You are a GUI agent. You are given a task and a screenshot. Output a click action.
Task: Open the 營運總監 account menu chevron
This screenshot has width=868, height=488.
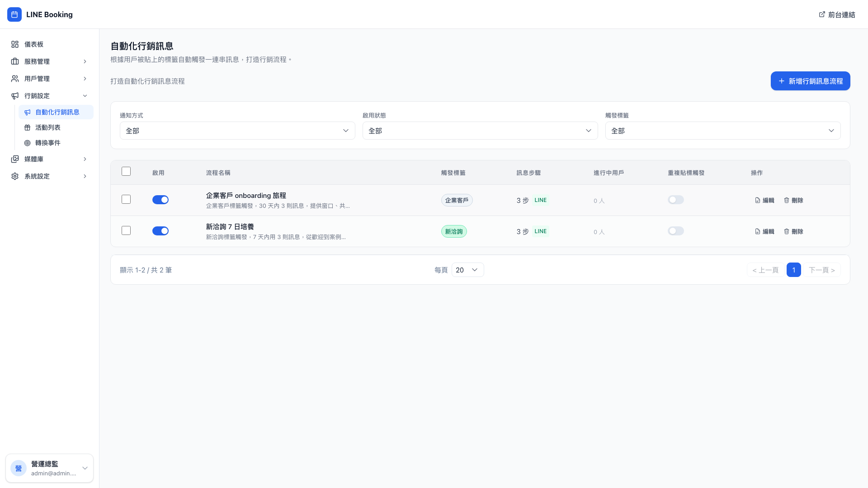[85, 468]
